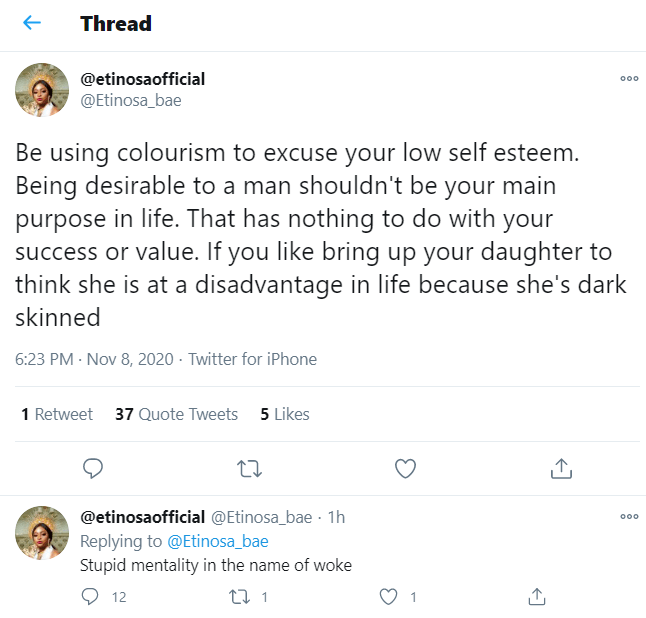This screenshot has width=646, height=618.
Task: Open reply author's profile picture
Action: click(x=42, y=532)
